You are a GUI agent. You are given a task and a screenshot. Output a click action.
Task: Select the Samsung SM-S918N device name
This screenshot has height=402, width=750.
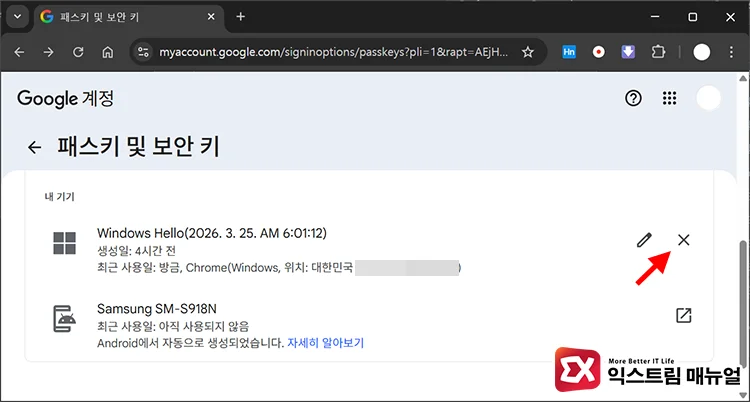(157, 309)
